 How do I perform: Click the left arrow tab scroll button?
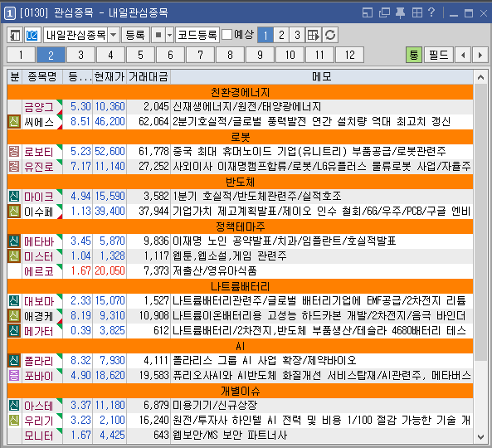462,56
